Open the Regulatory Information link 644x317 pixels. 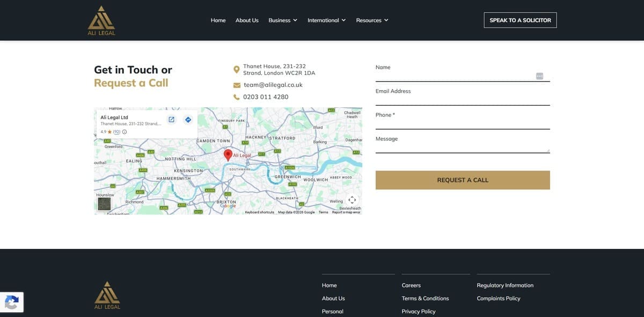pyautogui.click(x=505, y=285)
